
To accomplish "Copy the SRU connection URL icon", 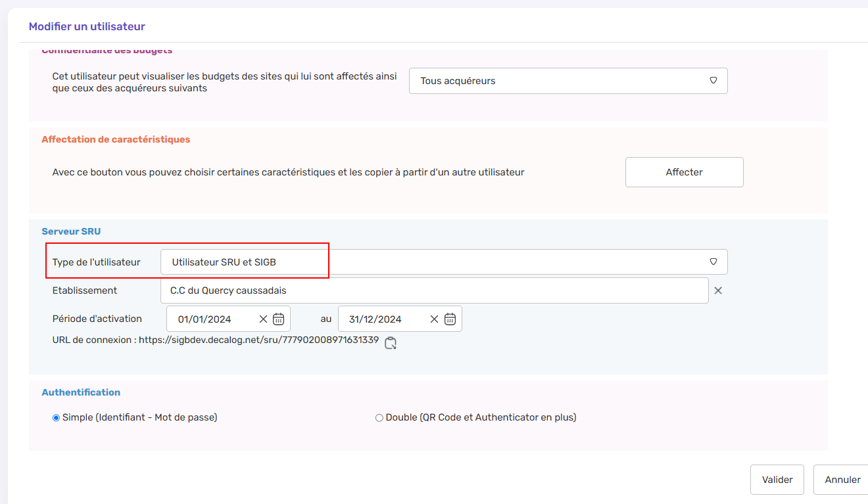I will (x=391, y=342).
